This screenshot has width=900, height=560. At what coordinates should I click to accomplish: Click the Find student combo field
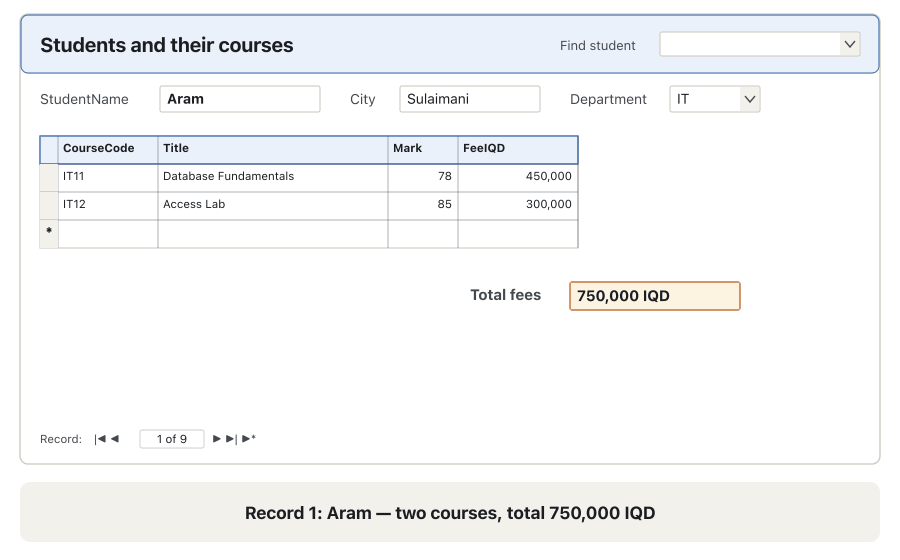point(759,44)
